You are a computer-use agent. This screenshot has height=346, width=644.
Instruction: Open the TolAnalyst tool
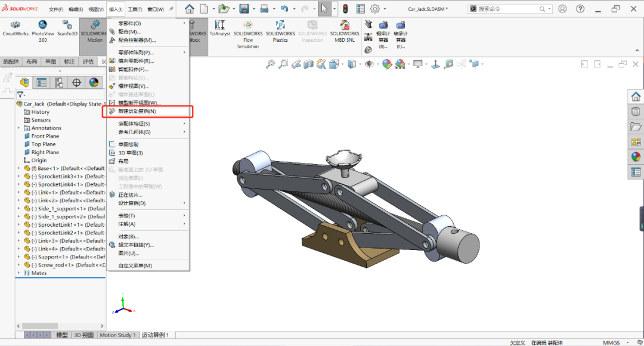pos(219,29)
